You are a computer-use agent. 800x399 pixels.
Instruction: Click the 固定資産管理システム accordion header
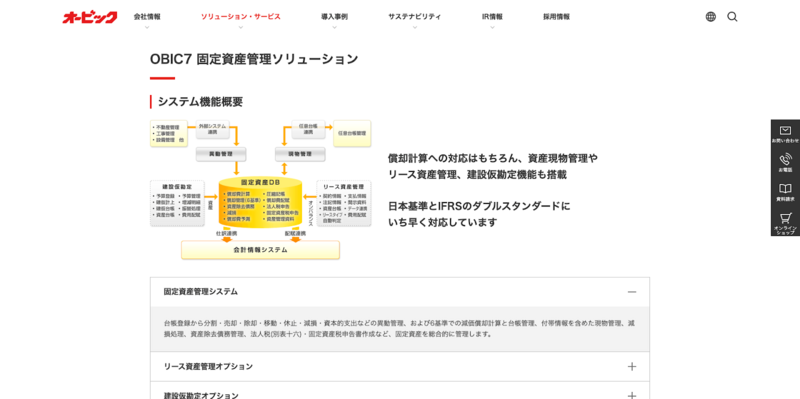399,292
